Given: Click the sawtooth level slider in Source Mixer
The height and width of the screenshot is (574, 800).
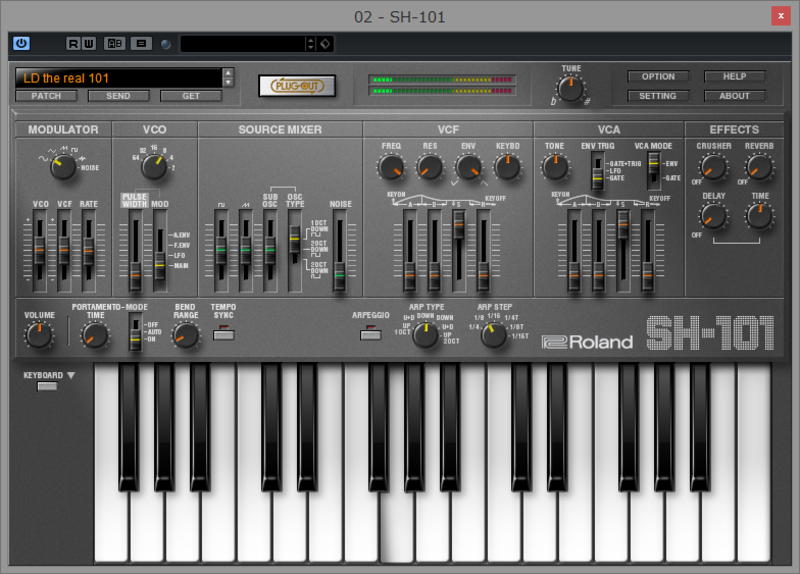Looking at the screenshot, I should click(245, 251).
